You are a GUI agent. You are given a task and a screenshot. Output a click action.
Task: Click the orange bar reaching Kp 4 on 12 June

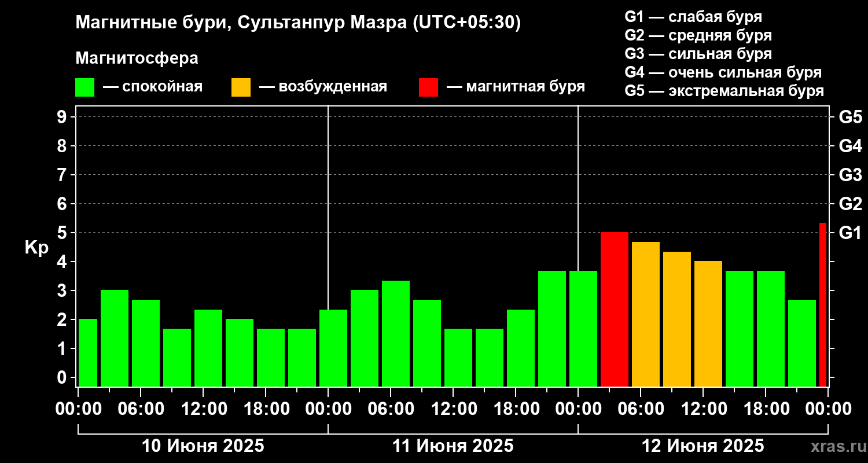pos(708,324)
